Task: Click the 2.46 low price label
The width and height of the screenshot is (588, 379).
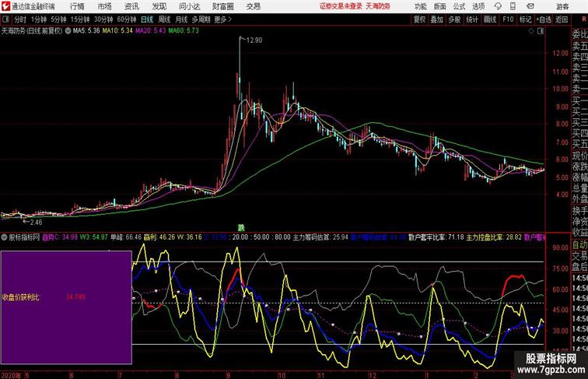Action: click(x=36, y=222)
